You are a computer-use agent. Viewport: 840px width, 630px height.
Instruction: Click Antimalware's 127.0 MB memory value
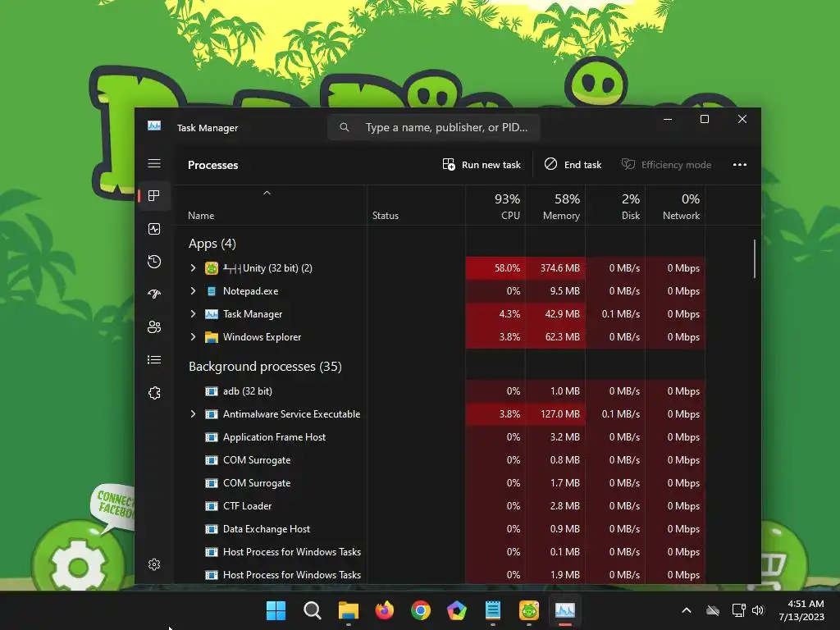560,414
